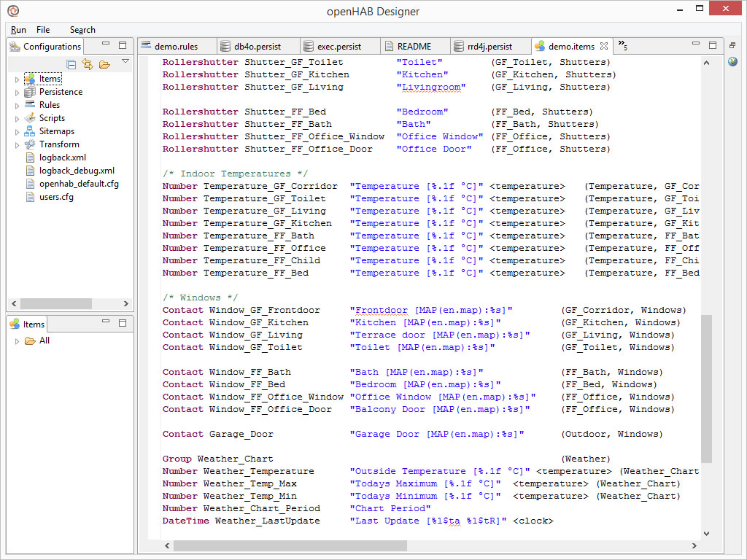Open the Run menu
Viewport: 747px width, 560px height.
[x=18, y=29]
